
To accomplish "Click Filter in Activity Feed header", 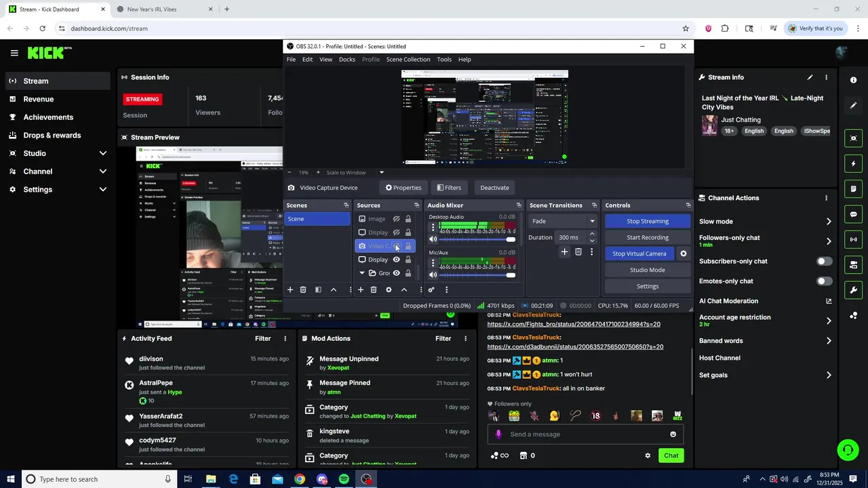I will click(262, 338).
